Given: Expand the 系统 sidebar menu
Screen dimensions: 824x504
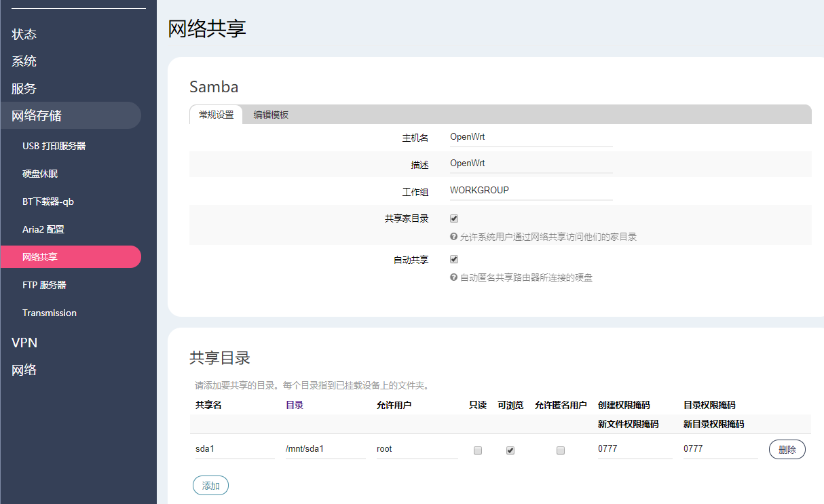Looking at the screenshot, I should [x=24, y=61].
